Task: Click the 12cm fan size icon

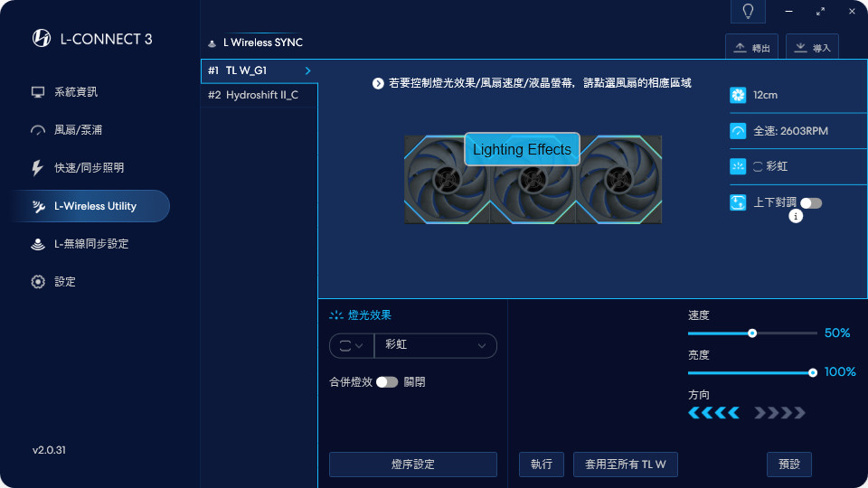Action: click(738, 95)
